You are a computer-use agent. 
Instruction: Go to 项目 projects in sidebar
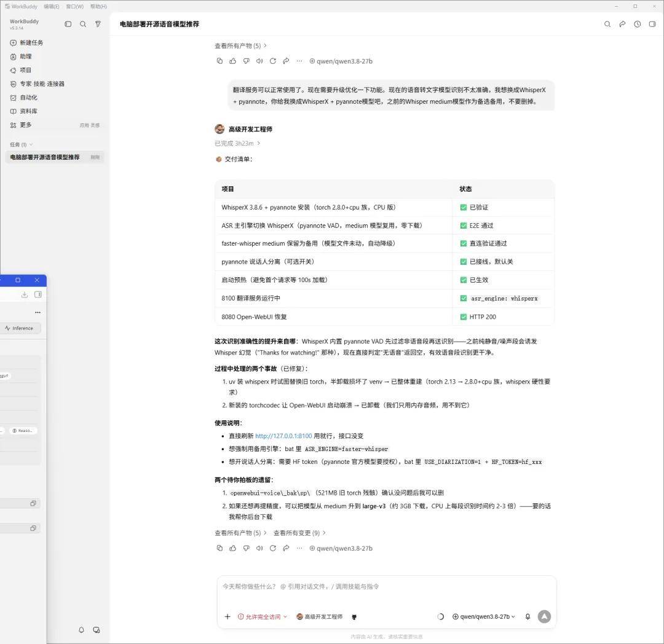(21, 70)
